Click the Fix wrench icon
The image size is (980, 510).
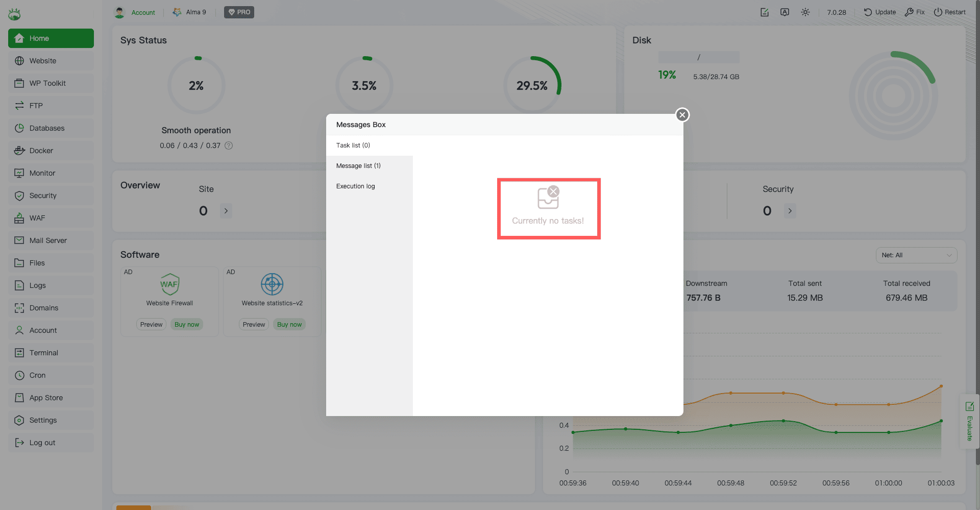click(909, 12)
